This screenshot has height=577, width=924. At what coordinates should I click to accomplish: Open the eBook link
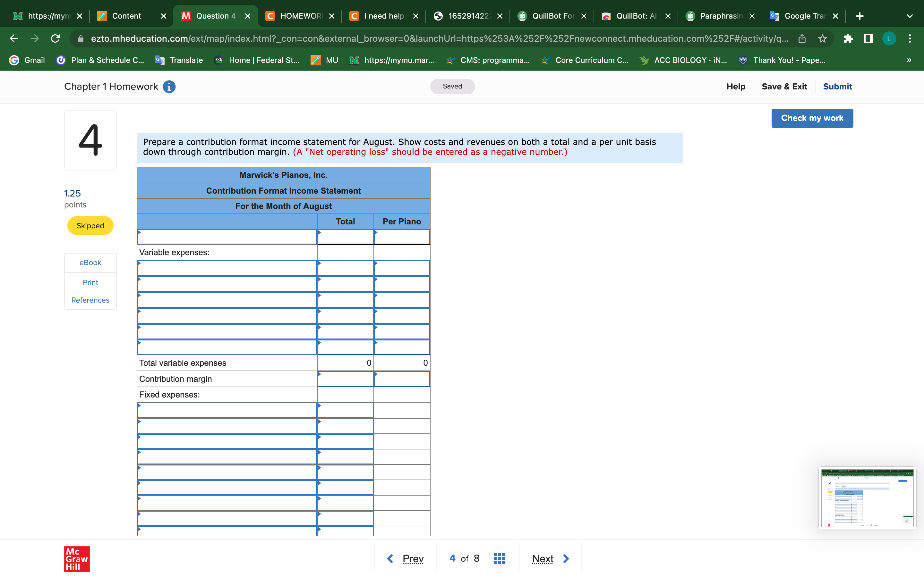pos(90,263)
